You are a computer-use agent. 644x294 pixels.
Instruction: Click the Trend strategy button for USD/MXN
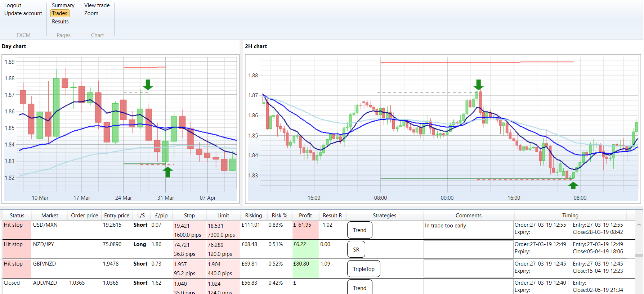360,230
